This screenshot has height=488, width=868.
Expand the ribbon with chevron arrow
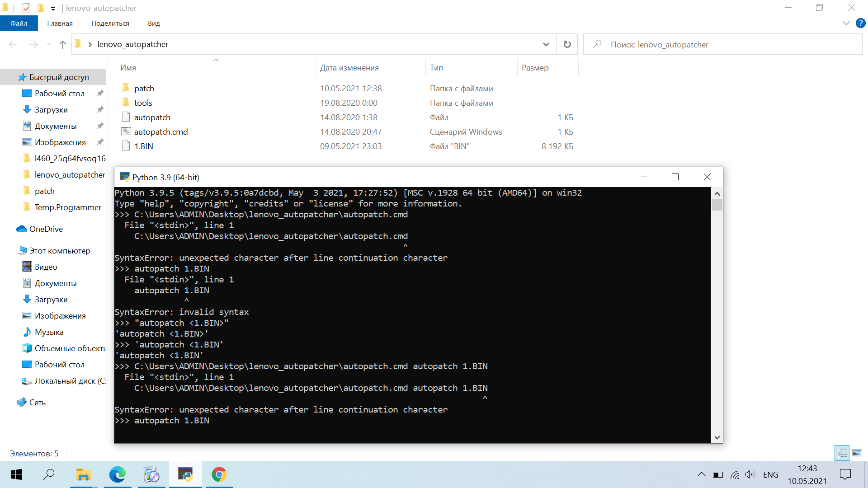pyautogui.click(x=846, y=23)
